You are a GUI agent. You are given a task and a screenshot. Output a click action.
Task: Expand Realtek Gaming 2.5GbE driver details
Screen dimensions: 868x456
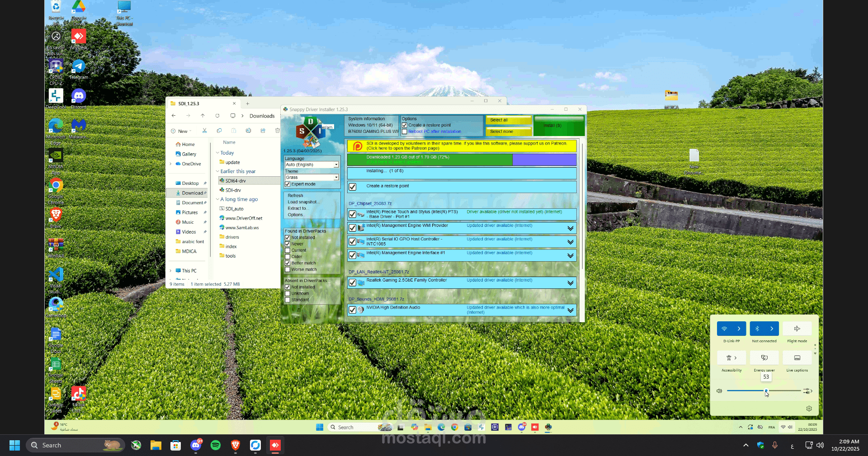click(x=571, y=283)
